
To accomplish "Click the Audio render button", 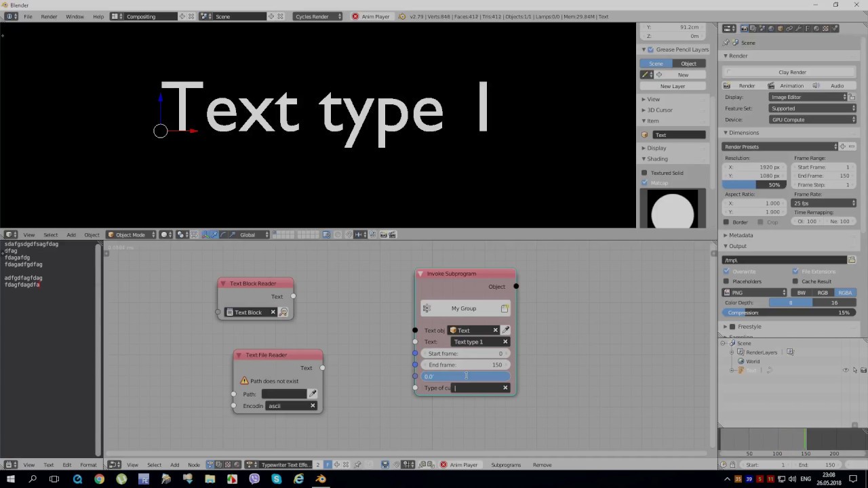I will click(833, 86).
